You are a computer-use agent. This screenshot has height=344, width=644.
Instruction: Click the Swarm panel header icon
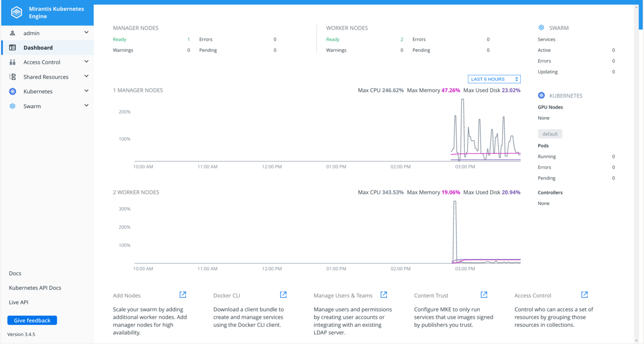click(x=541, y=28)
